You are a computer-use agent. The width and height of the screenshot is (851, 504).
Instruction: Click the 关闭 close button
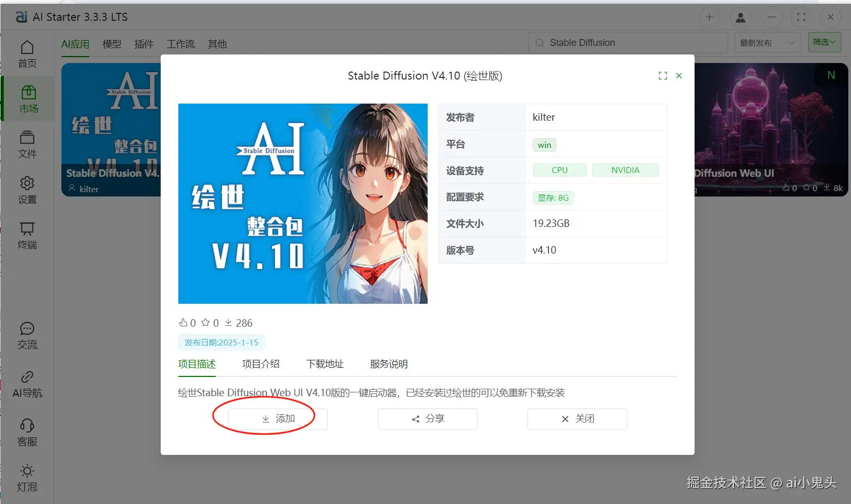coord(577,419)
